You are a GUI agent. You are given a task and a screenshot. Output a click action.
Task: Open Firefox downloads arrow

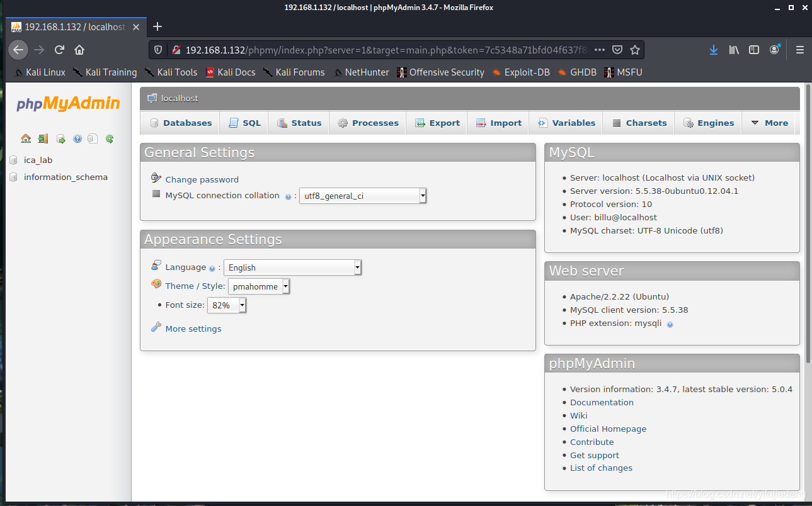pyautogui.click(x=713, y=50)
